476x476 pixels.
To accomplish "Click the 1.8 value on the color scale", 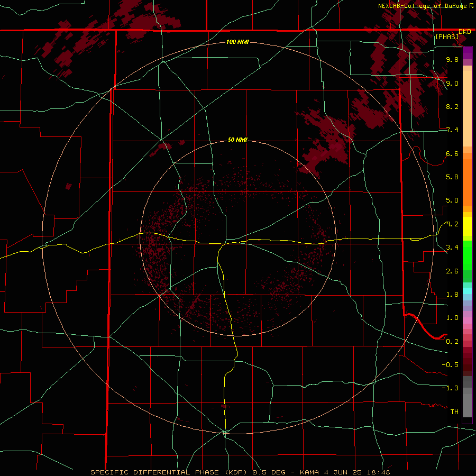I will point(452,295).
